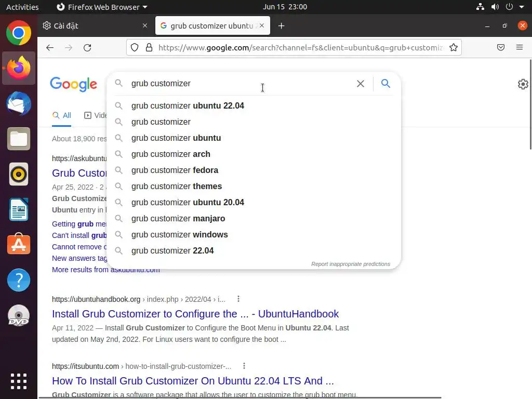Viewport: 532px width, 399px height.
Task: Open Install Grub Customizer UbuntuHandbook result
Action: tap(195, 314)
